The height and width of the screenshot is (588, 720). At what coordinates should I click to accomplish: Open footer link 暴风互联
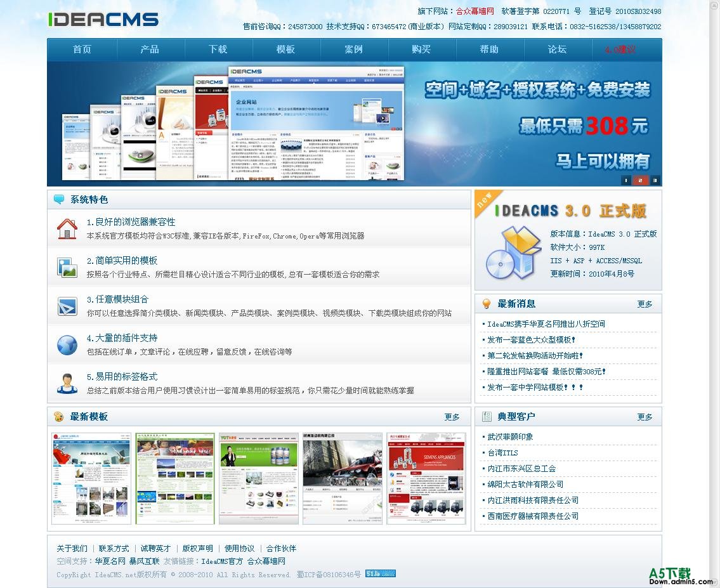144,561
